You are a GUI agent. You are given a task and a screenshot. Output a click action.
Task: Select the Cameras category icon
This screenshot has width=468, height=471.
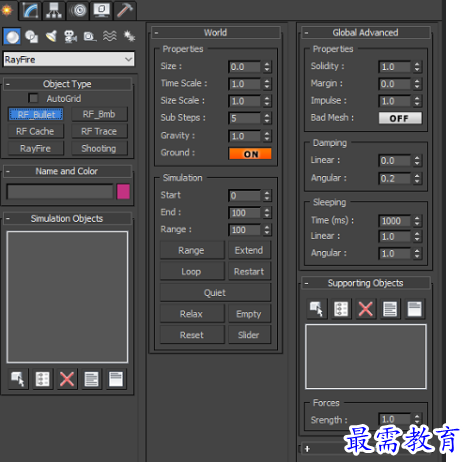[x=70, y=36]
